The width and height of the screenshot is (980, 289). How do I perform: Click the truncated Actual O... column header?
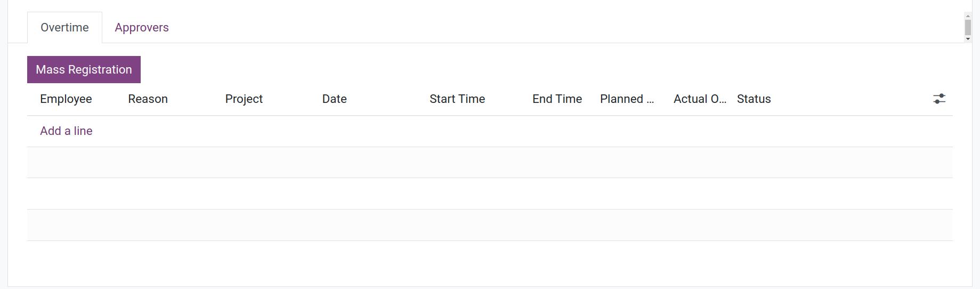[700, 99]
